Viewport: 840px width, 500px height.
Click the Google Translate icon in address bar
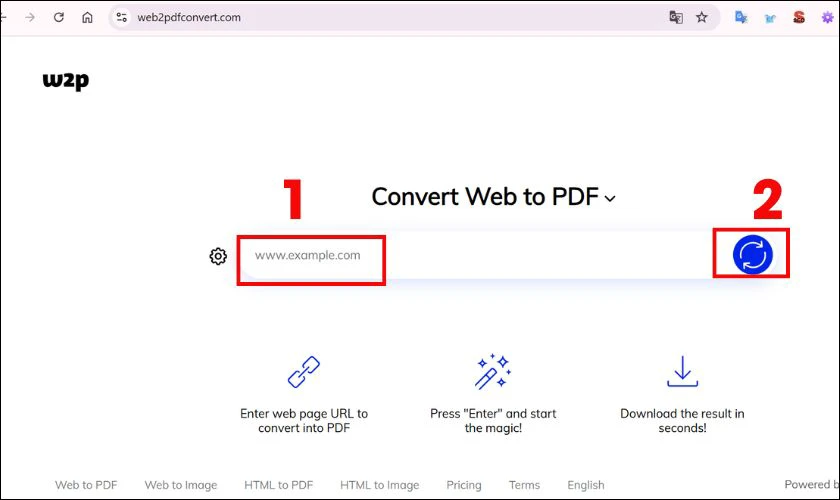click(676, 17)
